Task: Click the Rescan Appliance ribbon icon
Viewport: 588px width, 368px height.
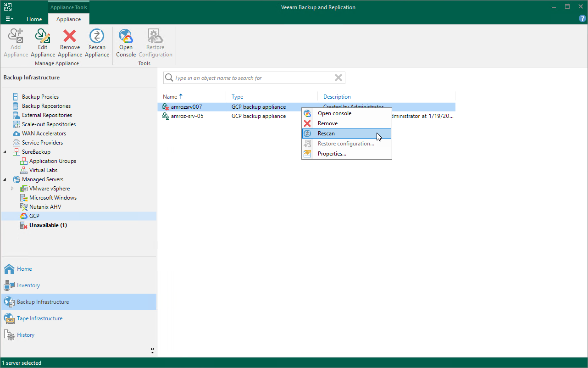Action: tap(97, 36)
